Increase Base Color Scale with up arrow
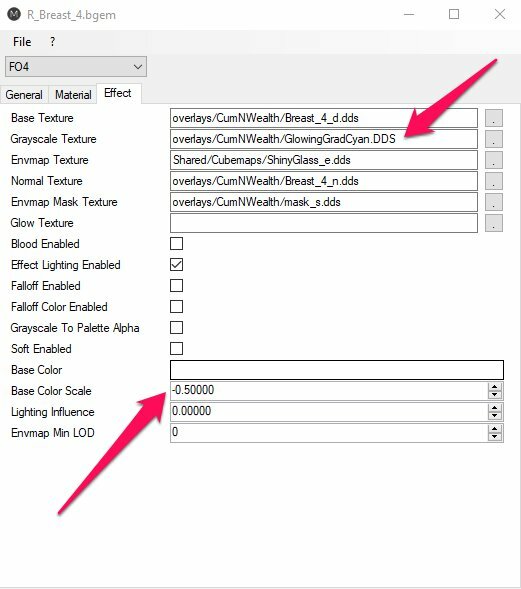Viewport: 521px width, 589px height. (495, 387)
